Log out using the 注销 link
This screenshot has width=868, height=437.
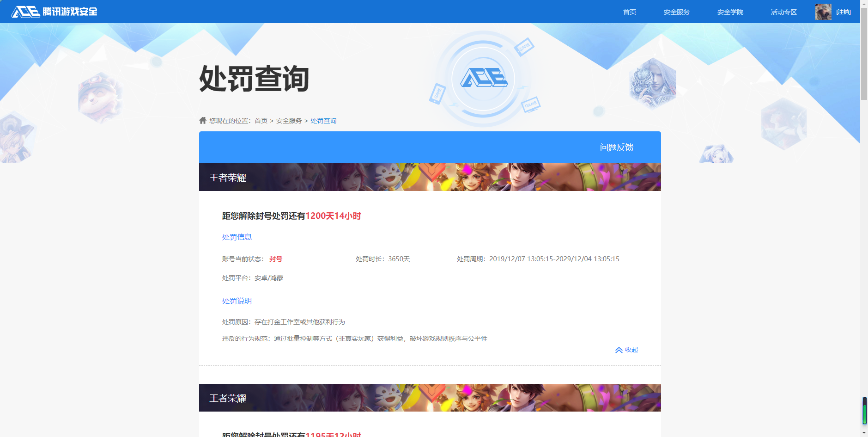[x=844, y=12]
